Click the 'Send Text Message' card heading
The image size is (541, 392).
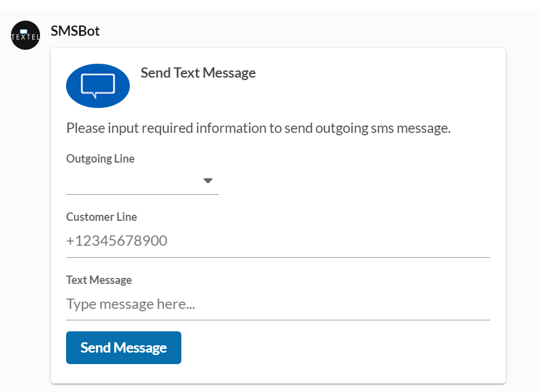click(x=198, y=73)
